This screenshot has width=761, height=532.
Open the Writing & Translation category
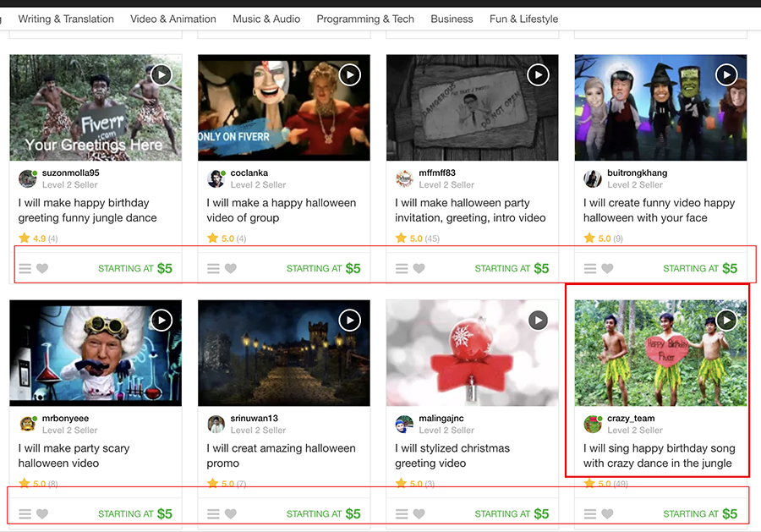pyautogui.click(x=66, y=19)
